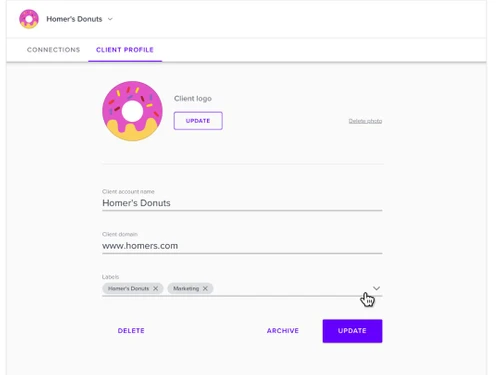Click the Homer's Donuts title in header

point(74,19)
